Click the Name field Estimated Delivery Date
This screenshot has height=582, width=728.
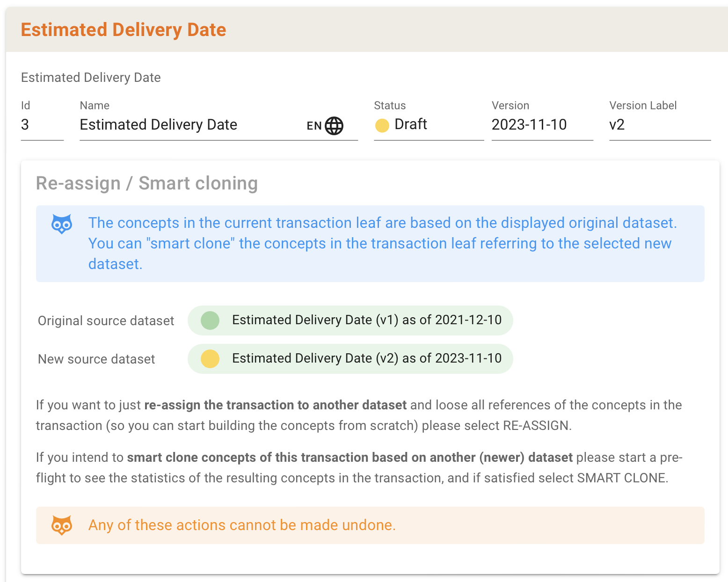click(x=187, y=125)
